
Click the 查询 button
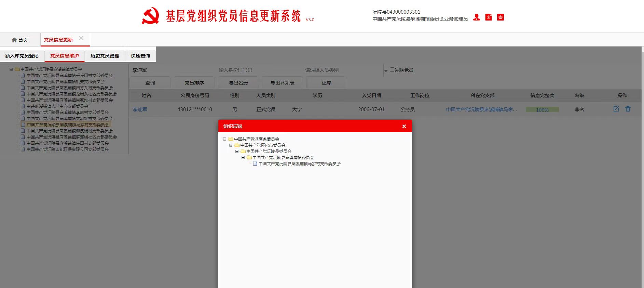click(x=150, y=83)
